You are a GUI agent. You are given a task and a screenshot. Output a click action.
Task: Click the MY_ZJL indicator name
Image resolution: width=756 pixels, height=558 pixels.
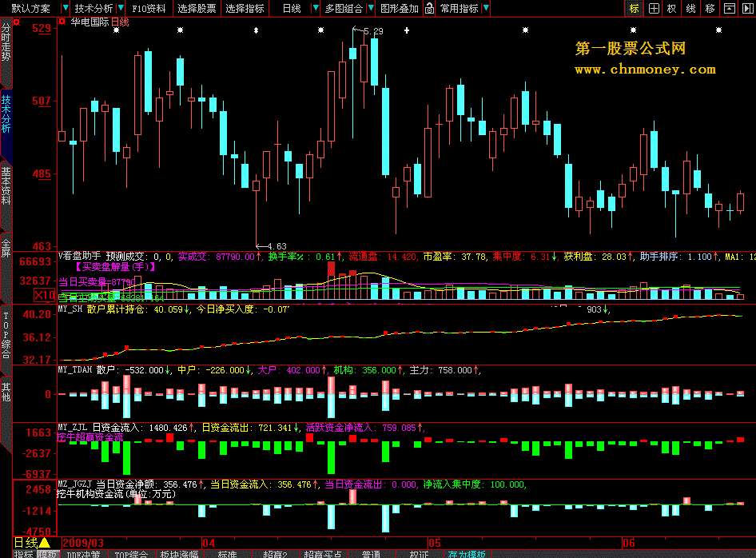tap(72, 428)
